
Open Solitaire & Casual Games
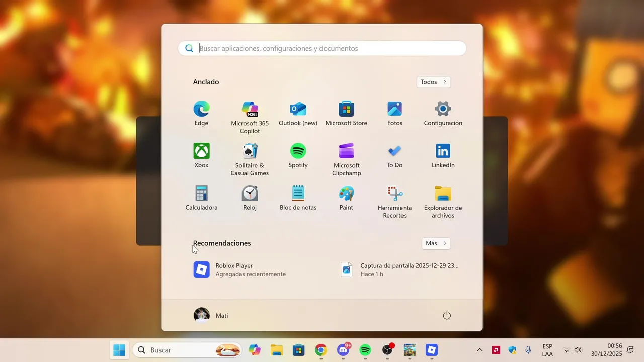point(250,160)
